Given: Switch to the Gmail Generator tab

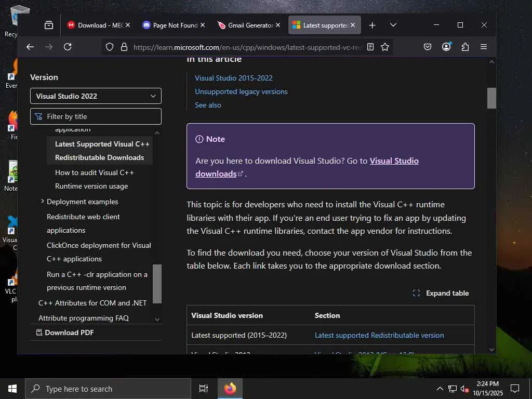Looking at the screenshot, I should [x=249, y=25].
